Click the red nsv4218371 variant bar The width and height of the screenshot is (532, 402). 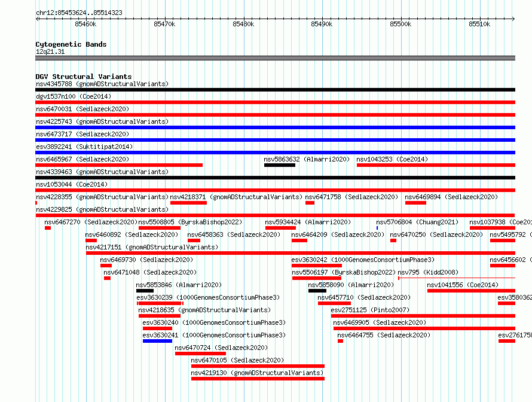pyautogui.click(x=189, y=203)
